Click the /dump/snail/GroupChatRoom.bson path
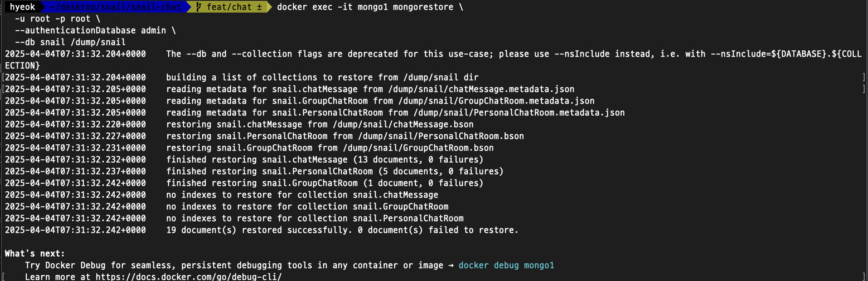This screenshot has width=868, height=281. coord(418,148)
